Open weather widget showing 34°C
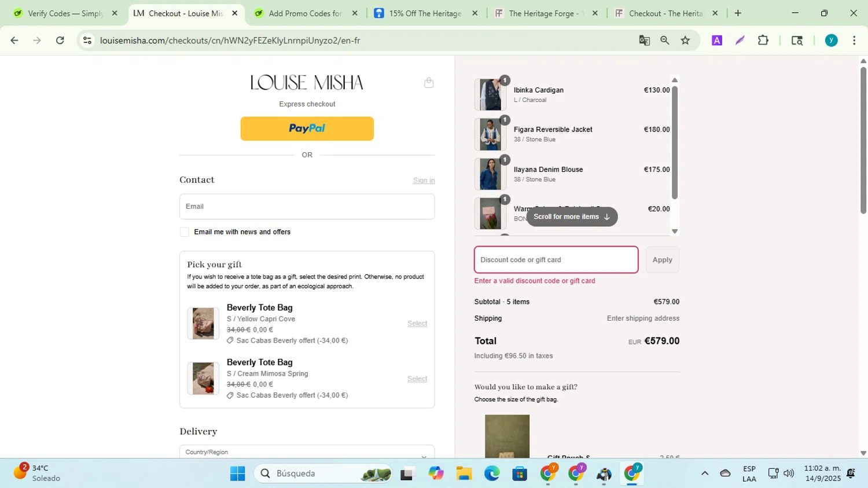Image resolution: width=868 pixels, height=488 pixels. (x=37, y=473)
